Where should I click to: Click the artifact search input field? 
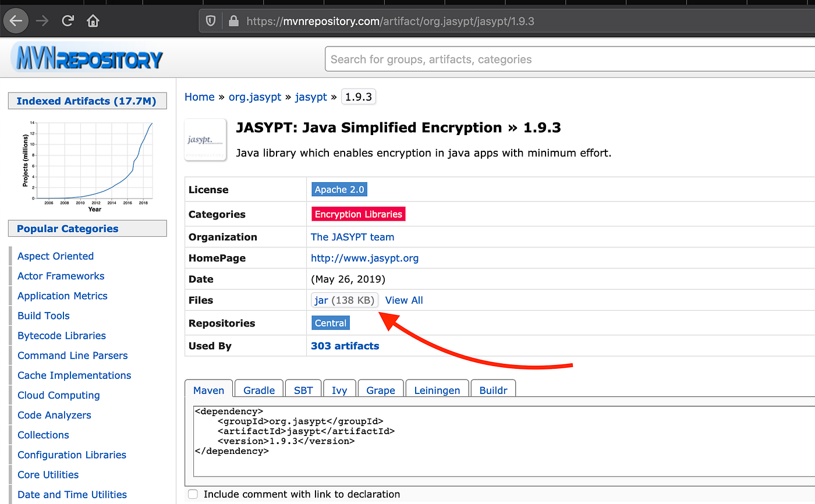(524, 59)
